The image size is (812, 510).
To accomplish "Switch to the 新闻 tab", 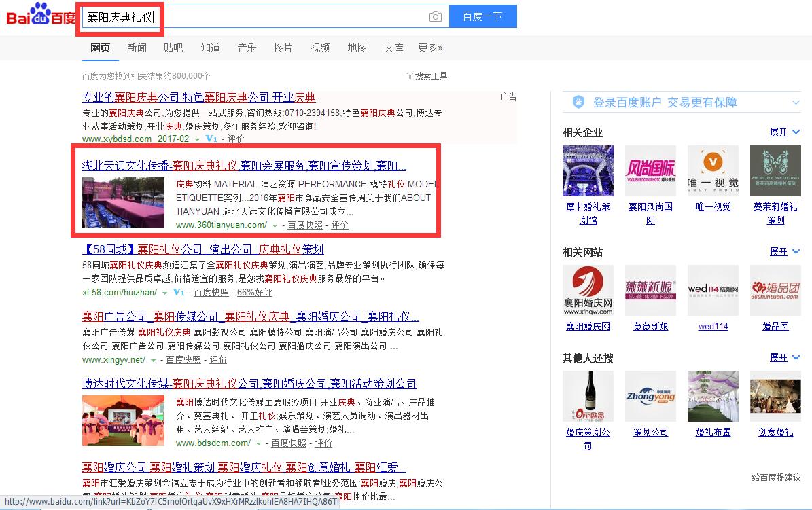I will click(x=137, y=48).
